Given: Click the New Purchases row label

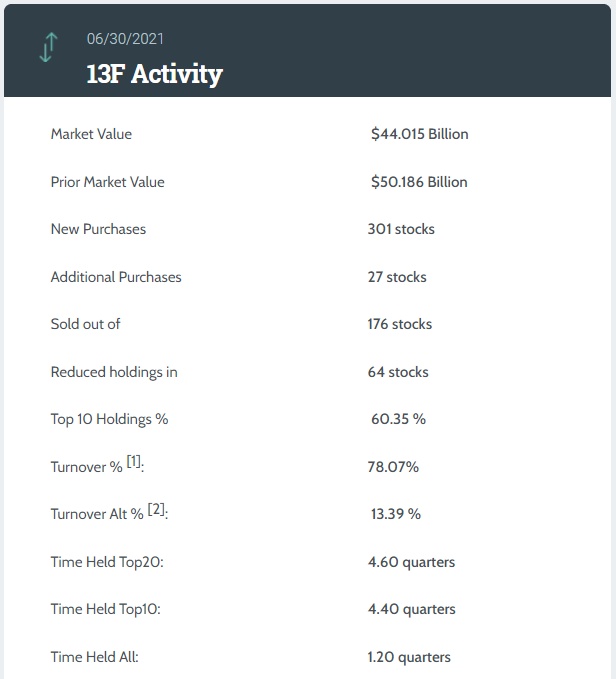Looking at the screenshot, I should tap(98, 229).
